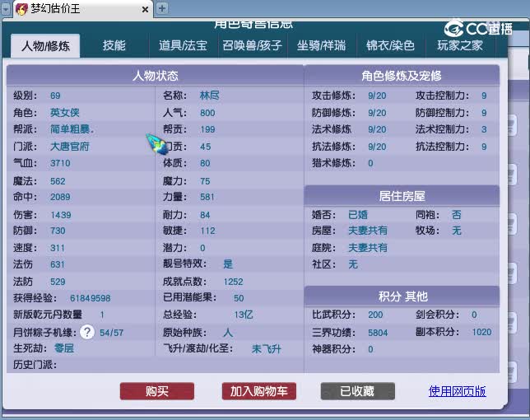530x420 pixels.
Task: Click the 三界功绩 value 5804
Action: 378,333
